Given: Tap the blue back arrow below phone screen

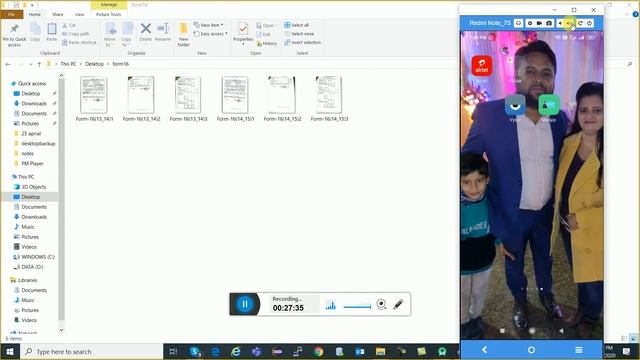Looking at the screenshot, I should coord(484,350).
